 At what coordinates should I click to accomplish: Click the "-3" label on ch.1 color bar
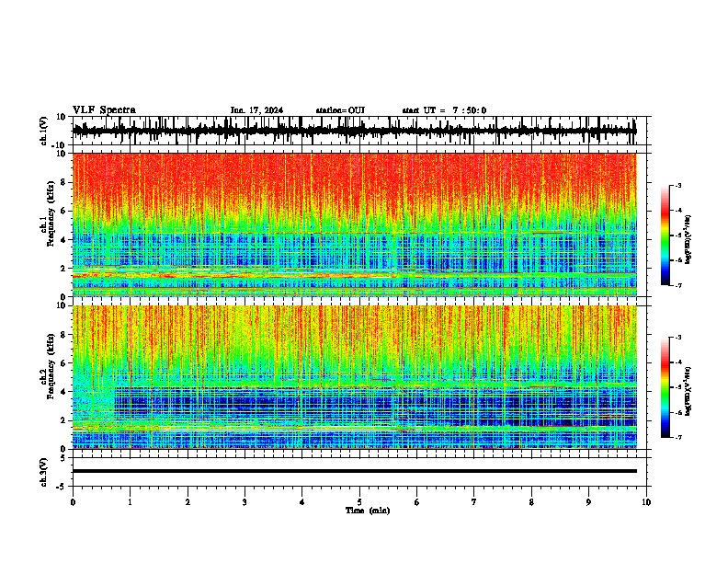point(677,186)
